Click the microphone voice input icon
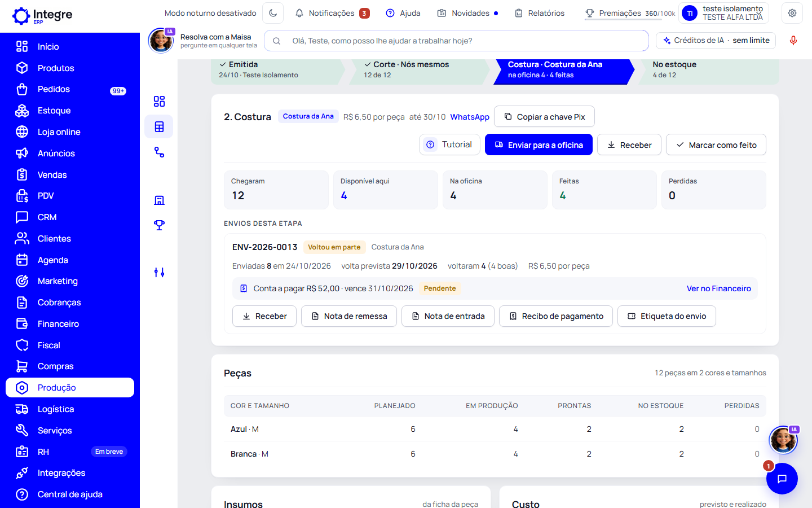 (x=793, y=41)
